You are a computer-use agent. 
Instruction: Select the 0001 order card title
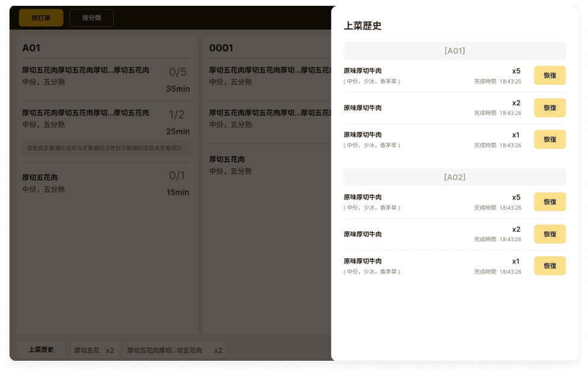pos(221,48)
